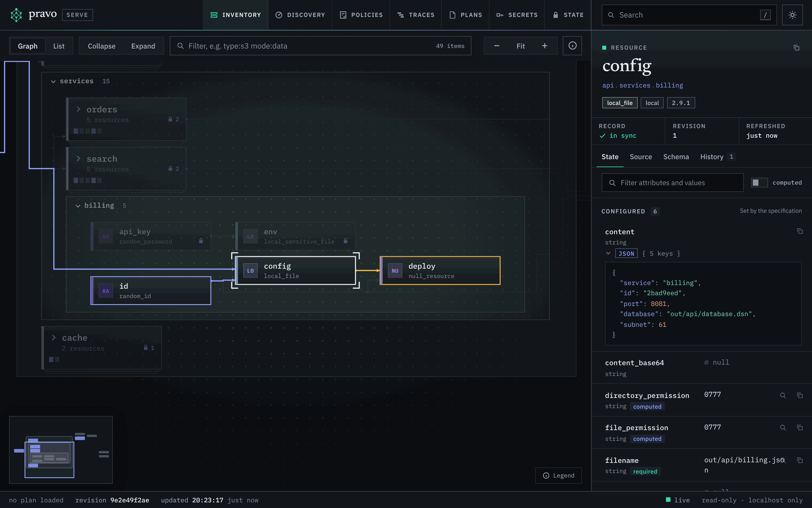The image size is (812, 508).
Task: Click the NU icon on deploy node
Action: [395, 270]
